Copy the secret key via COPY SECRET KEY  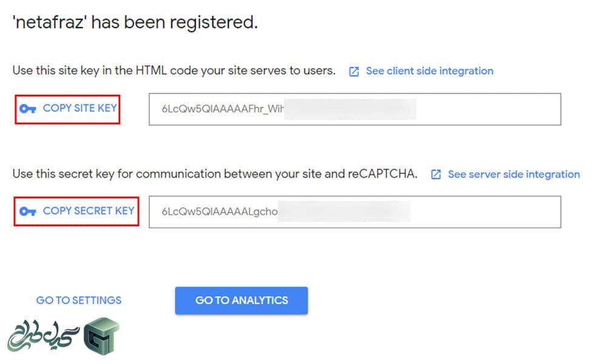coord(76,211)
